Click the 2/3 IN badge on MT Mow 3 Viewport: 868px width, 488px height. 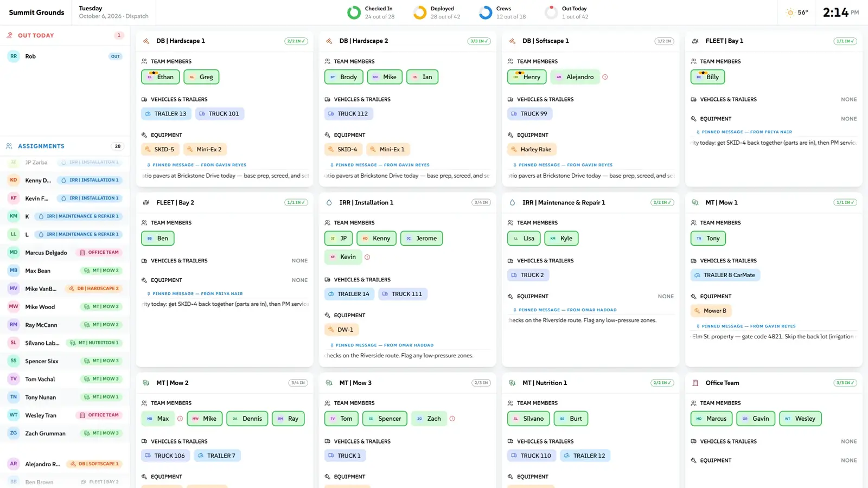point(481,383)
